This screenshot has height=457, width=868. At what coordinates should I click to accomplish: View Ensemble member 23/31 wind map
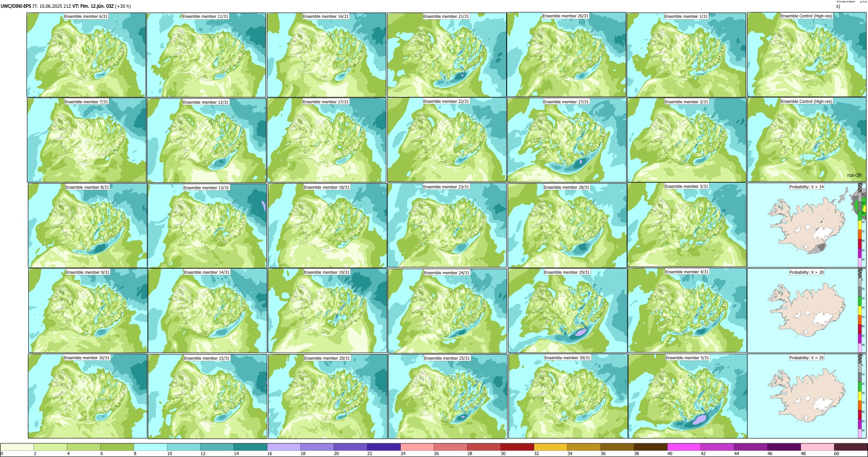pos(447,225)
